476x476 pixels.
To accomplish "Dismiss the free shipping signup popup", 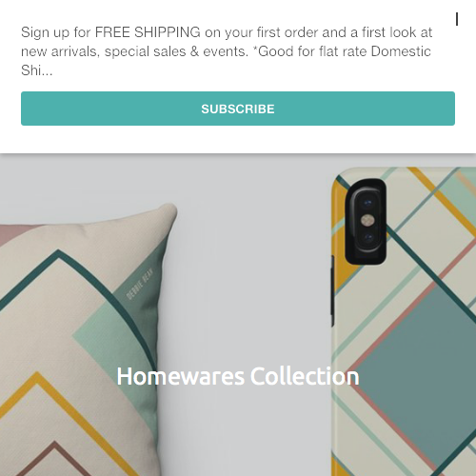I will 457,19.
